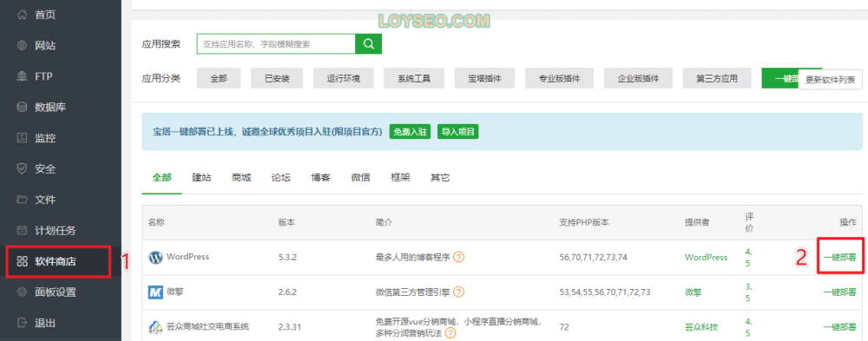Switch to the 博客 tab
Viewport: 868px width, 341px height.
tap(321, 178)
